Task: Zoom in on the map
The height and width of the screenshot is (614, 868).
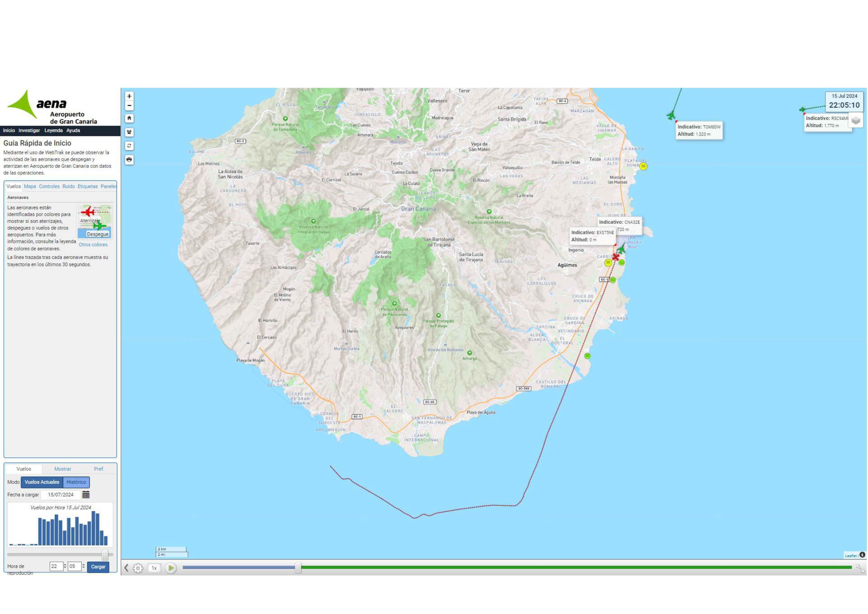Action: click(129, 96)
